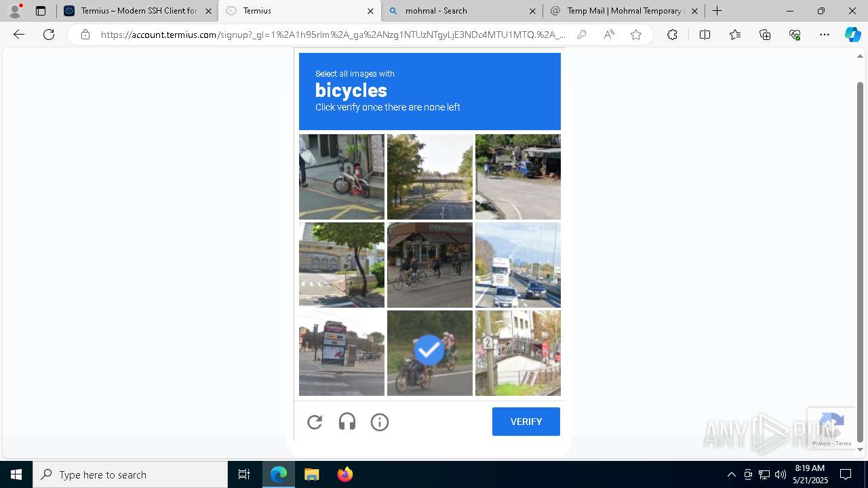The height and width of the screenshot is (488, 868).
Task: Click scrollbar down arrow
Action: coord(861,449)
